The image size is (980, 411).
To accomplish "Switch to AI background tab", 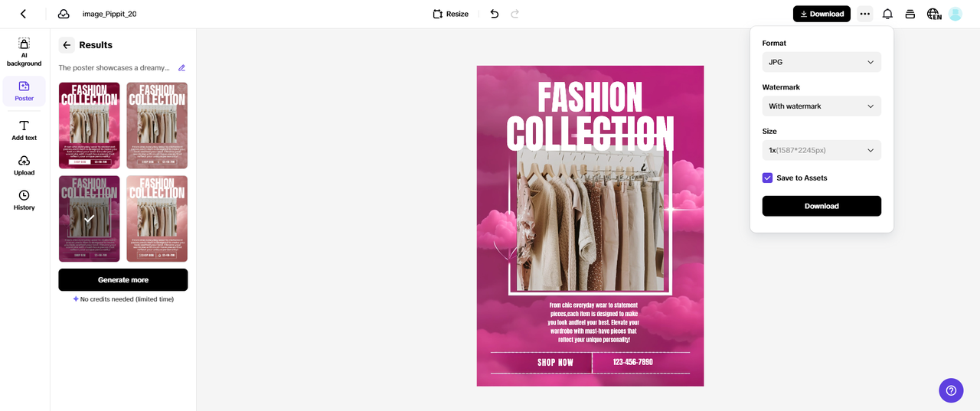I will coord(24,52).
